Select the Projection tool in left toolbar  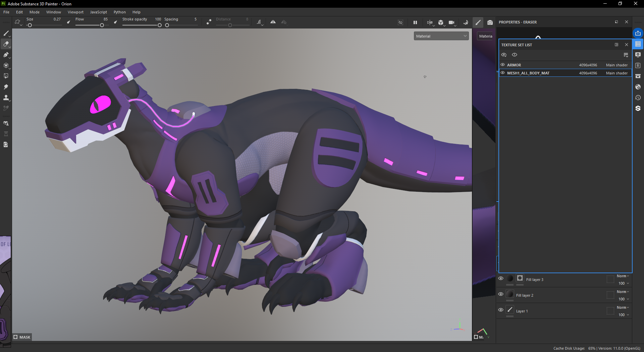(x=6, y=55)
